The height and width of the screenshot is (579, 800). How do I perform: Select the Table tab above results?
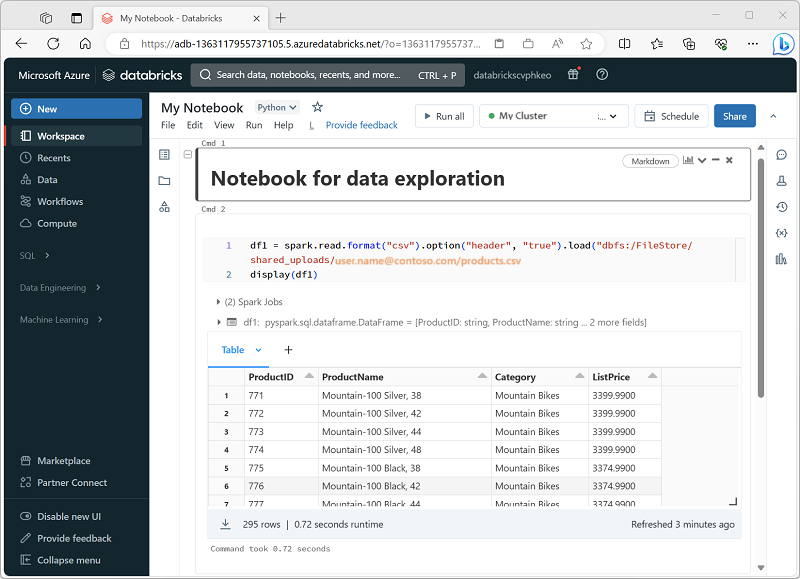(x=232, y=350)
